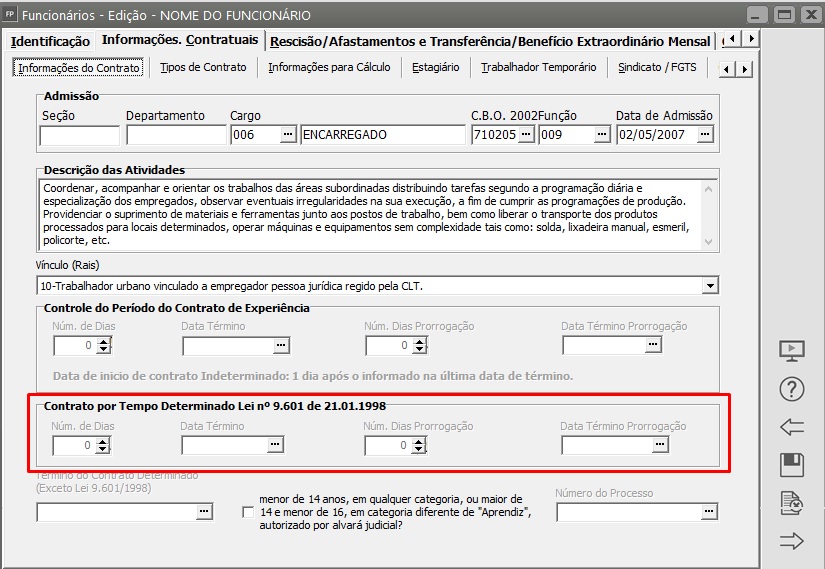The image size is (825, 569).
Task: Switch to the Identificação tab
Action: (x=50, y=41)
